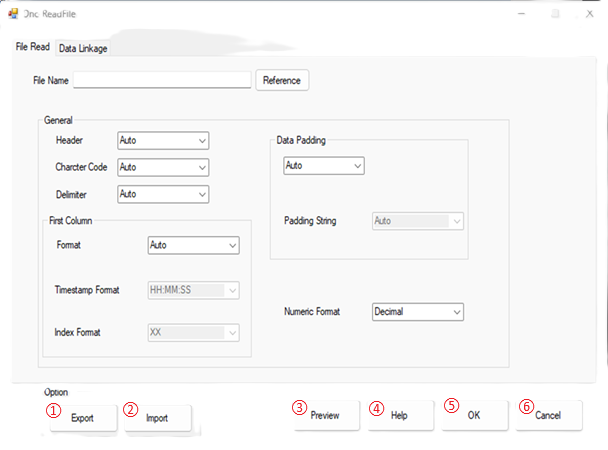Open the Data Padding dropdown

(x=323, y=166)
